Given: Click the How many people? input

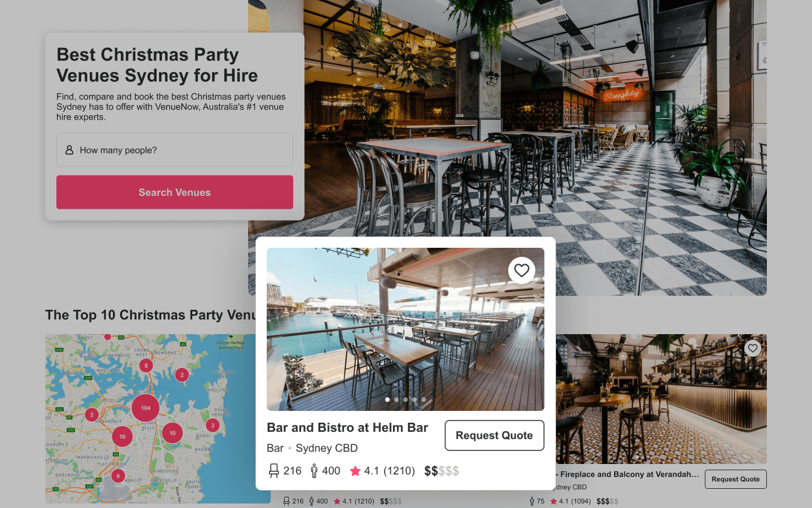Looking at the screenshot, I should (x=175, y=150).
